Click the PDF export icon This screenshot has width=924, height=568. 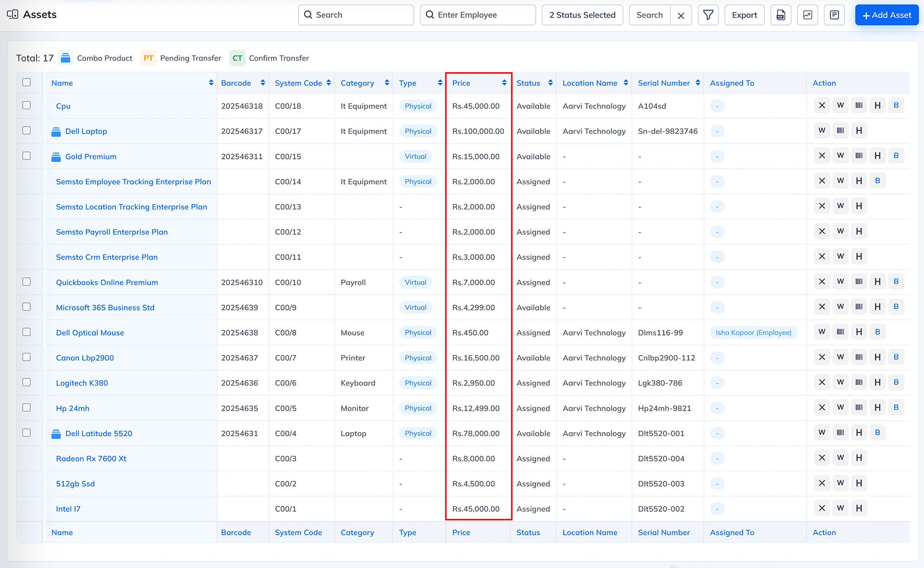[781, 15]
